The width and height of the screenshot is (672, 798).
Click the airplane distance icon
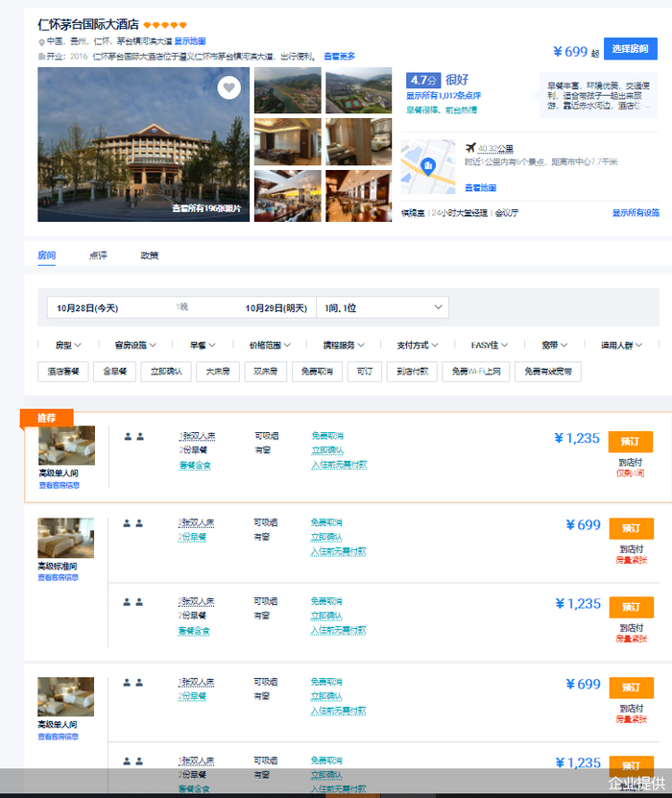pyautogui.click(x=470, y=148)
